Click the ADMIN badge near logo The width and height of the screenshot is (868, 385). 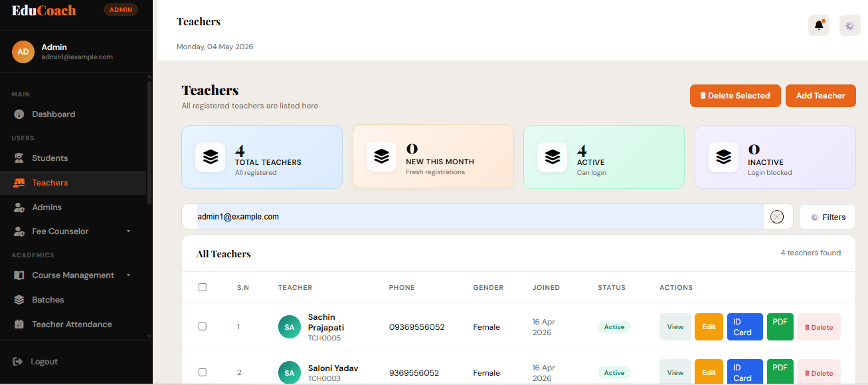tap(121, 9)
